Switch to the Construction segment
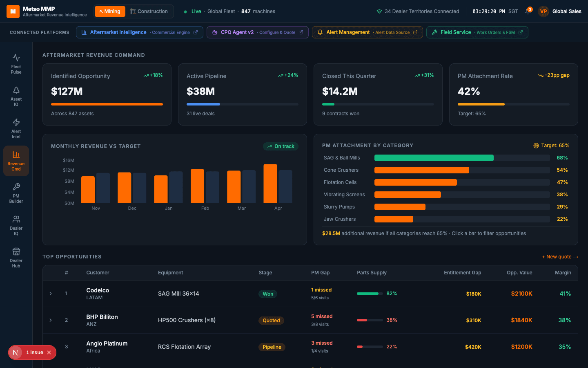 coord(149,11)
